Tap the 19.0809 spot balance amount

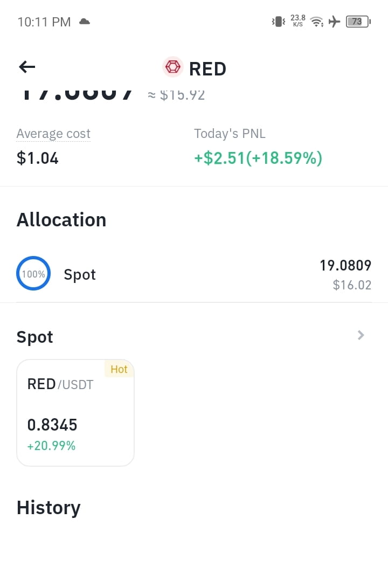tap(345, 266)
